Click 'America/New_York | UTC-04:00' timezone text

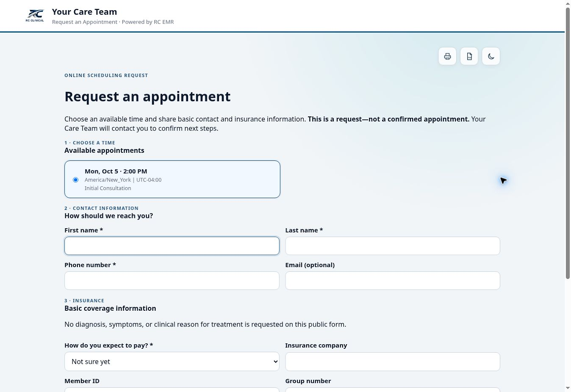click(x=123, y=180)
